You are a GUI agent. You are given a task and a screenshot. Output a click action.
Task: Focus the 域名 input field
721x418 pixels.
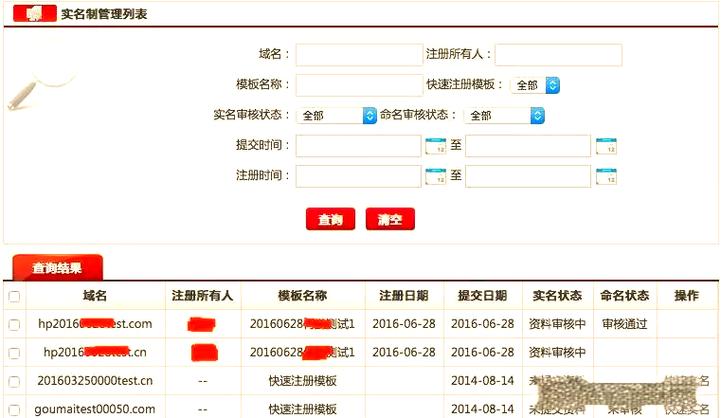[359, 55]
